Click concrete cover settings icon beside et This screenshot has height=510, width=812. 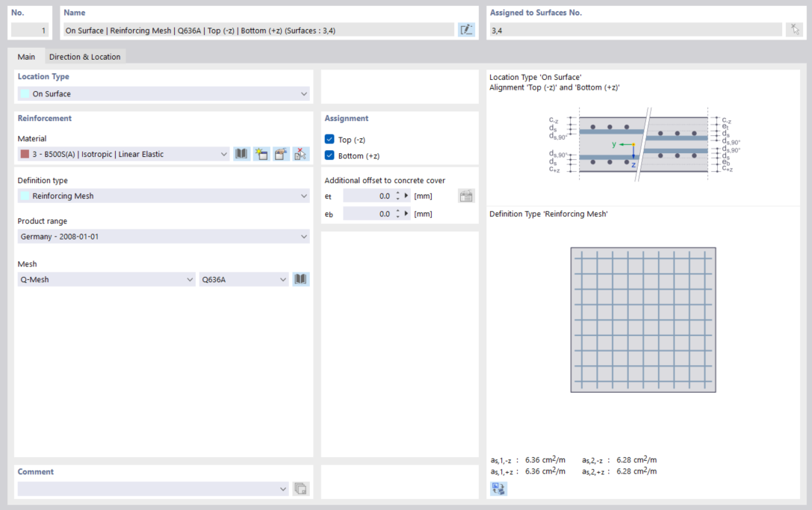[466, 196]
